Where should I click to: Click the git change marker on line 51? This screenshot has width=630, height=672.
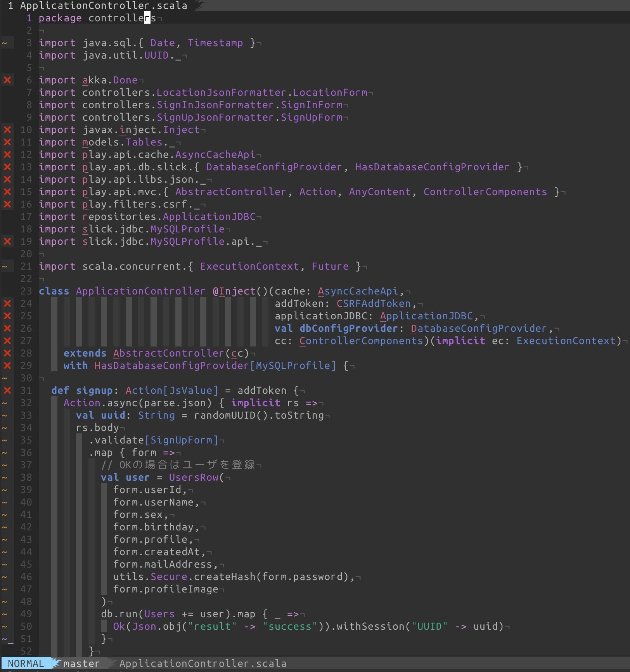click(7, 639)
